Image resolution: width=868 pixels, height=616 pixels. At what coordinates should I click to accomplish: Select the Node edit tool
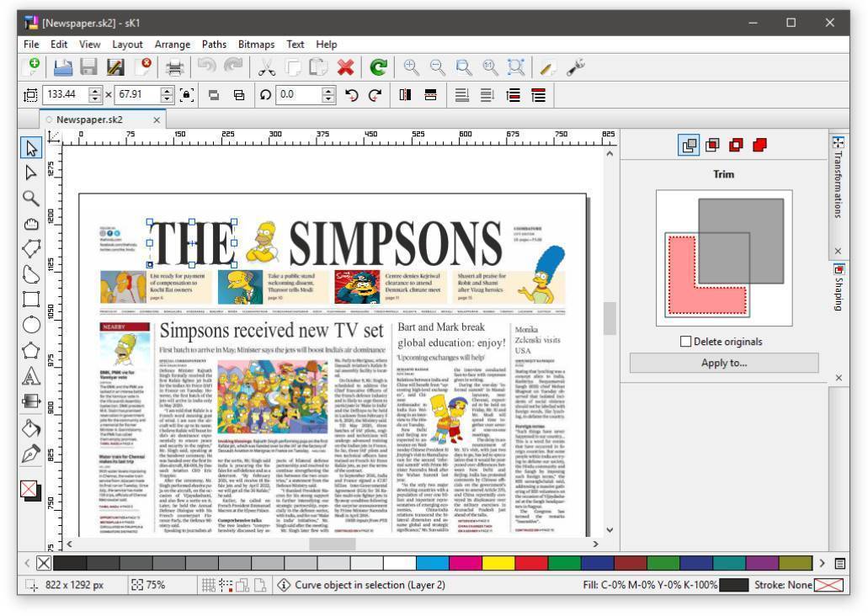(x=31, y=173)
